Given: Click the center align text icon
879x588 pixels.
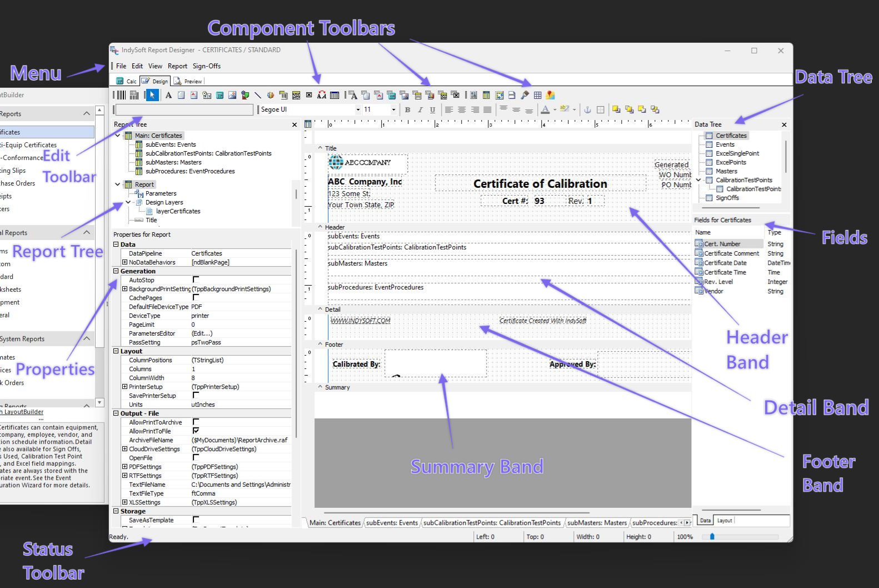Looking at the screenshot, I should (x=462, y=110).
